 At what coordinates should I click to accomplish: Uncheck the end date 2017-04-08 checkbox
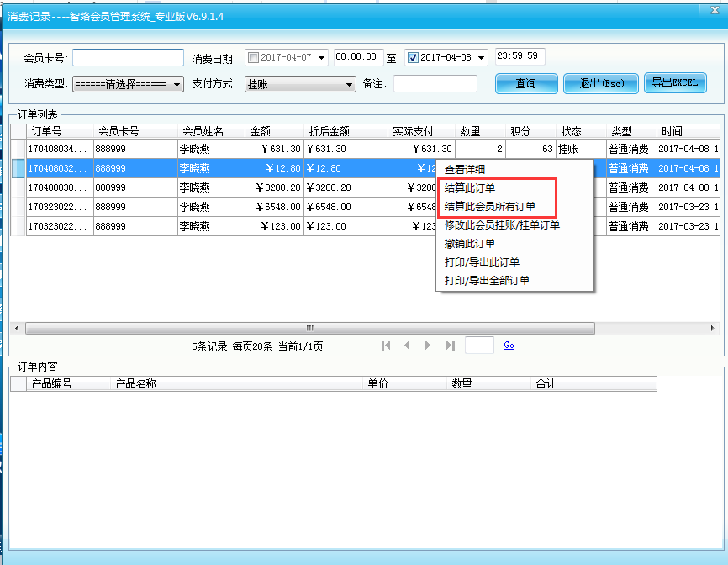(x=413, y=58)
